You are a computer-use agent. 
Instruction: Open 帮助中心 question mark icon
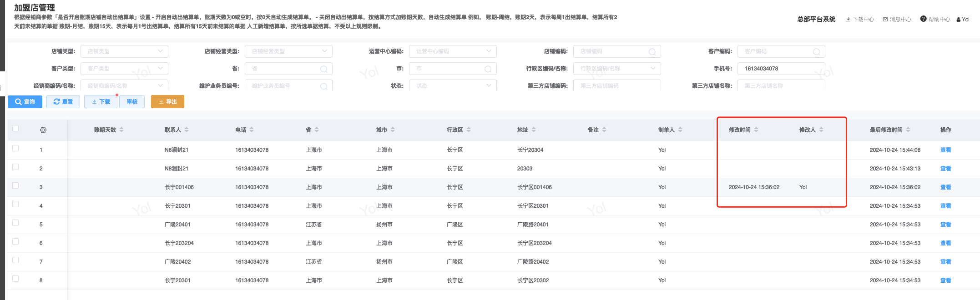tap(923, 19)
